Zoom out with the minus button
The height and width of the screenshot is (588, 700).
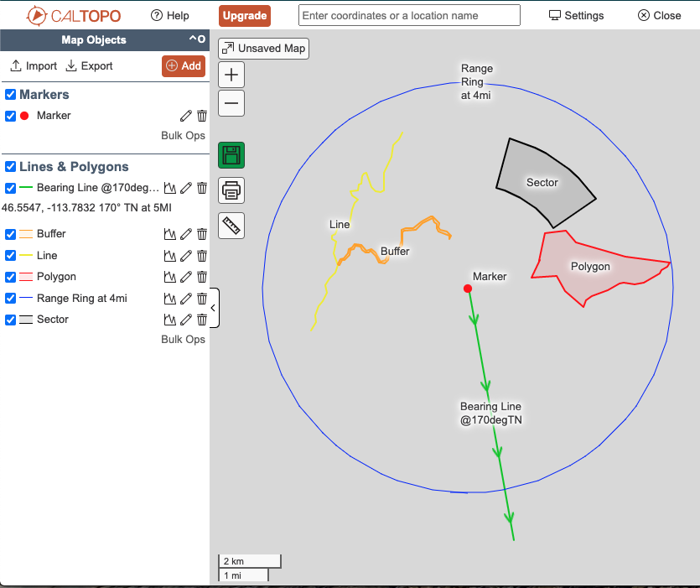(231, 104)
